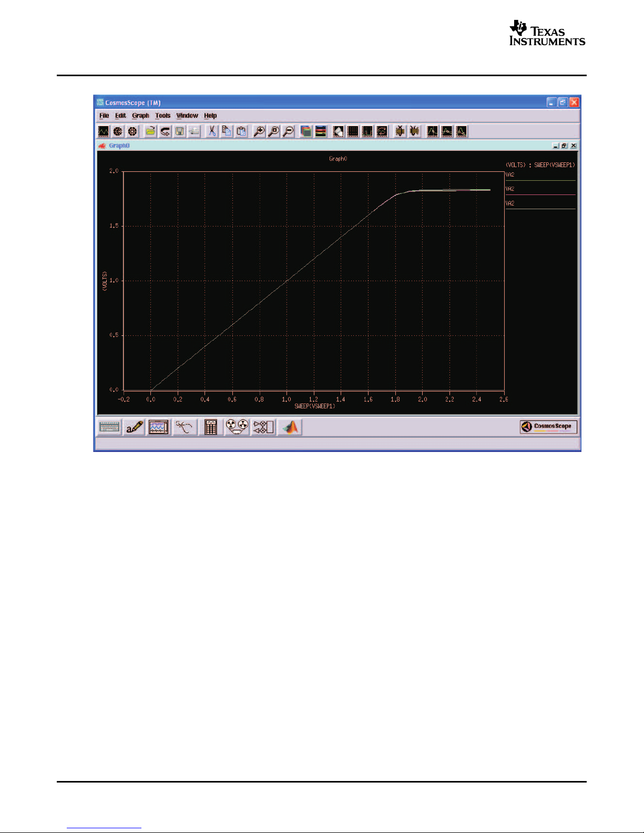Minimize the Graph0 inner window
The height and width of the screenshot is (833, 644).
point(556,146)
